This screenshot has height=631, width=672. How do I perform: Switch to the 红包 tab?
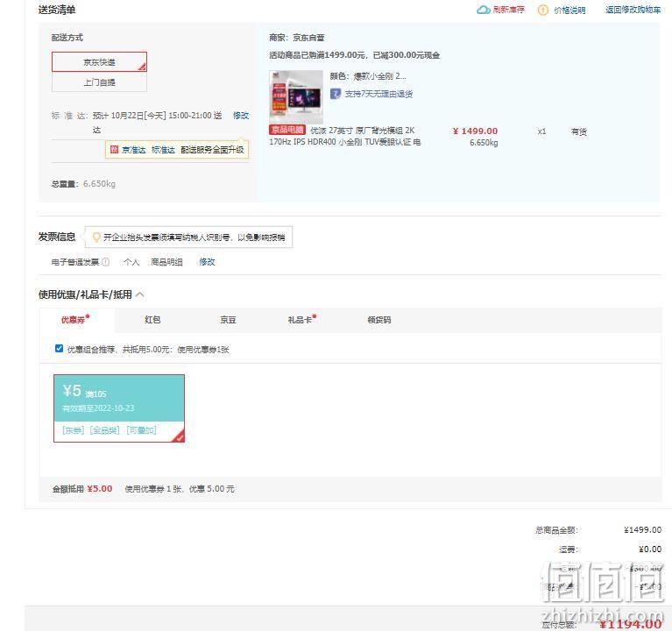coord(152,320)
